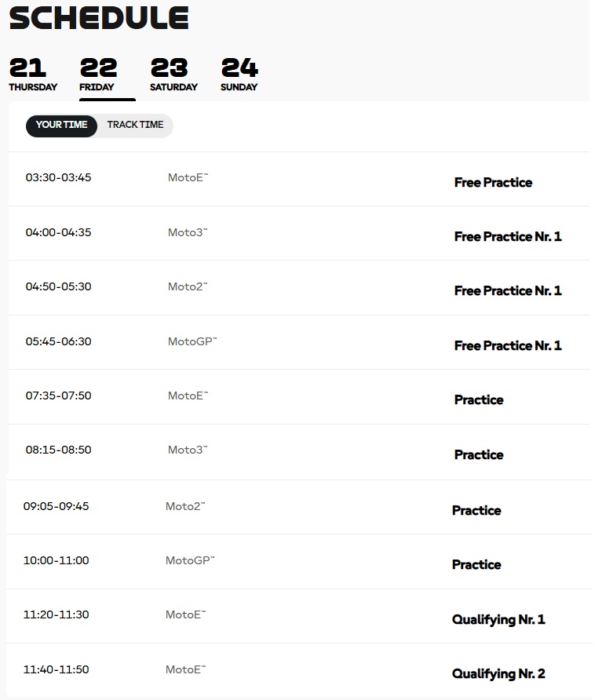Switch to Thursday 21 schedule tab
Viewport: 595px width, 700px height.
click(33, 75)
